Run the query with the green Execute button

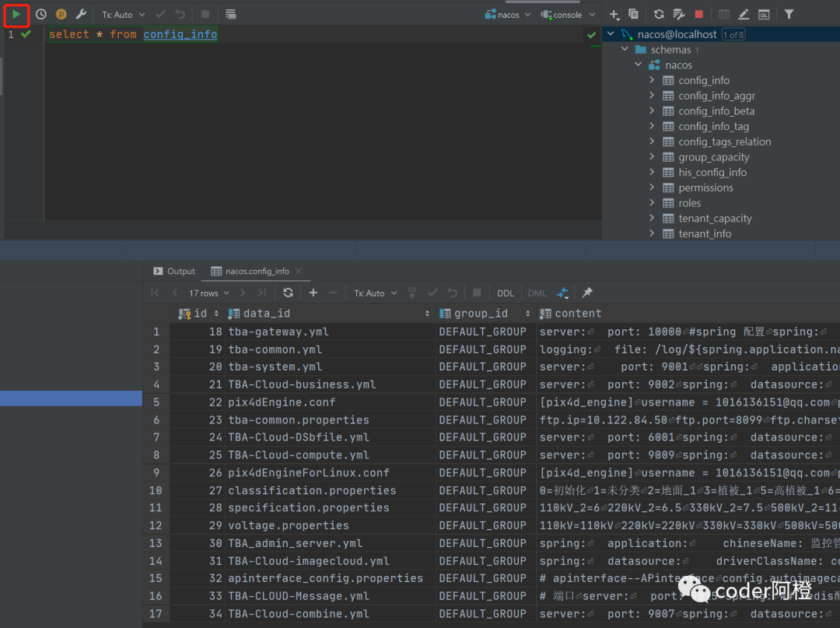[16, 15]
